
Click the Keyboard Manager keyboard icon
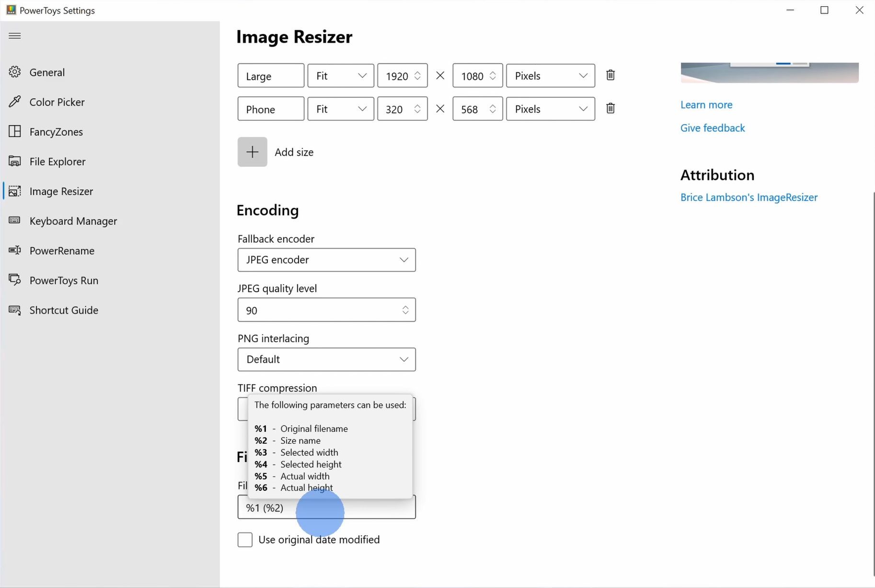pyautogui.click(x=15, y=220)
